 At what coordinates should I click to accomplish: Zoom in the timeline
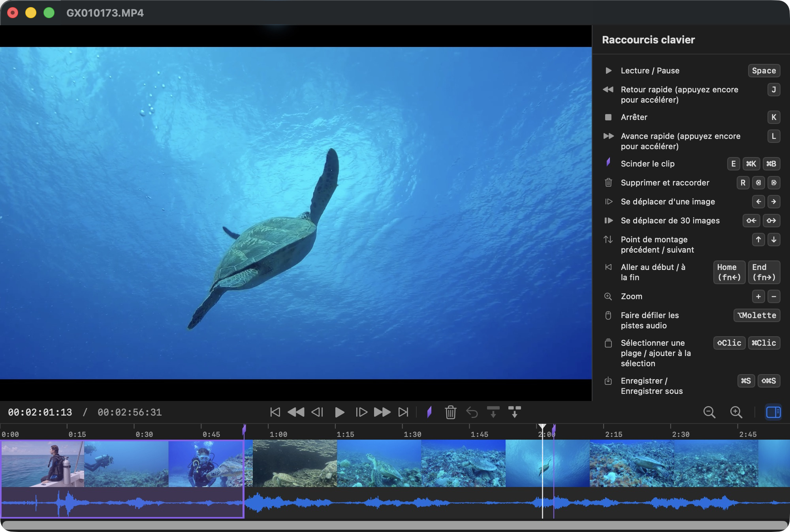point(736,412)
